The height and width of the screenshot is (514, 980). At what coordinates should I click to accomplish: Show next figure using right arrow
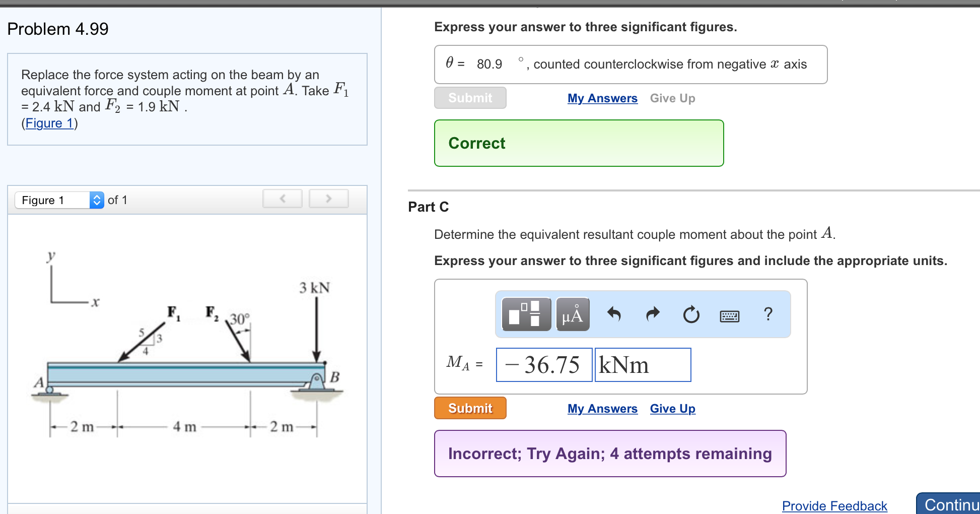328,199
